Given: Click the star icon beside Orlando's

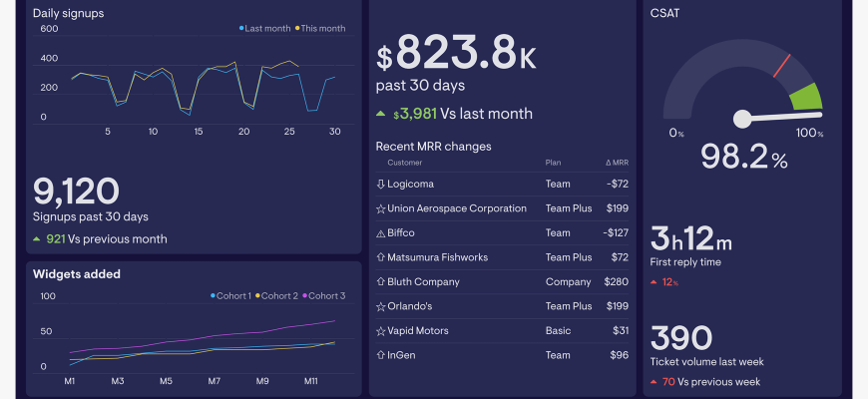Looking at the screenshot, I should (x=380, y=306).
